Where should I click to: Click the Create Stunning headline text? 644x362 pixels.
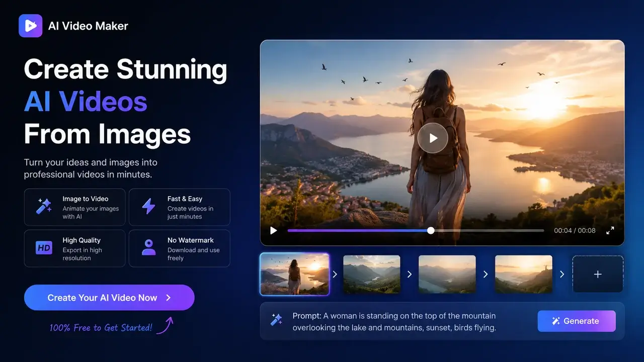click(x=126, y=69)
